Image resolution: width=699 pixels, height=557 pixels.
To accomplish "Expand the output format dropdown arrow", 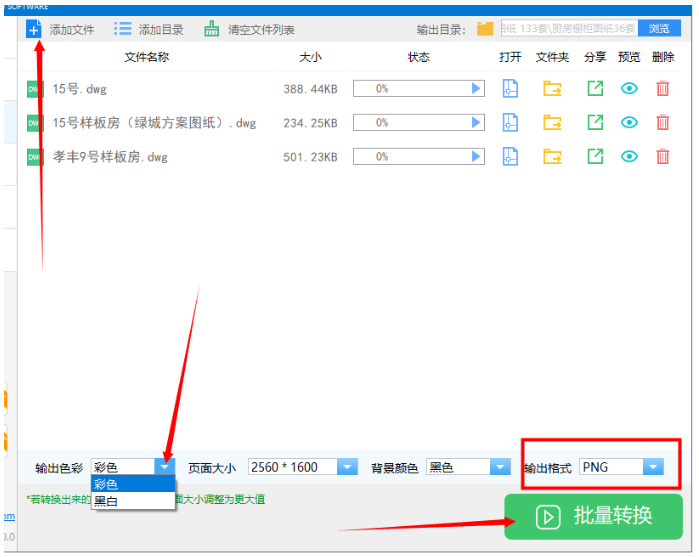I will (653, 467).
